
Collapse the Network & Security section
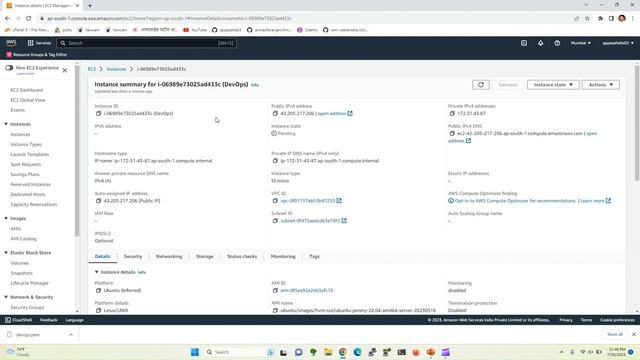[x=6, y=297]
